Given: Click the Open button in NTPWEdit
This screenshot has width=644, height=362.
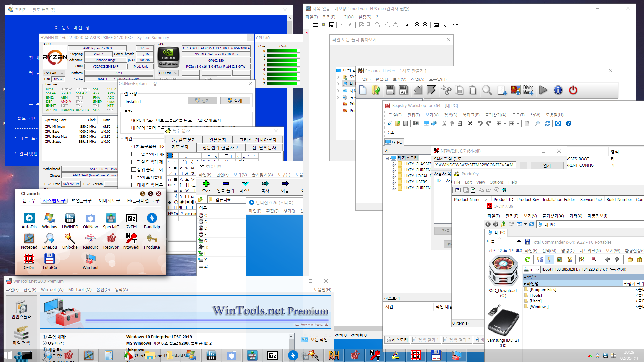Looking at the screenshot, I should click(x=547, y=165).
